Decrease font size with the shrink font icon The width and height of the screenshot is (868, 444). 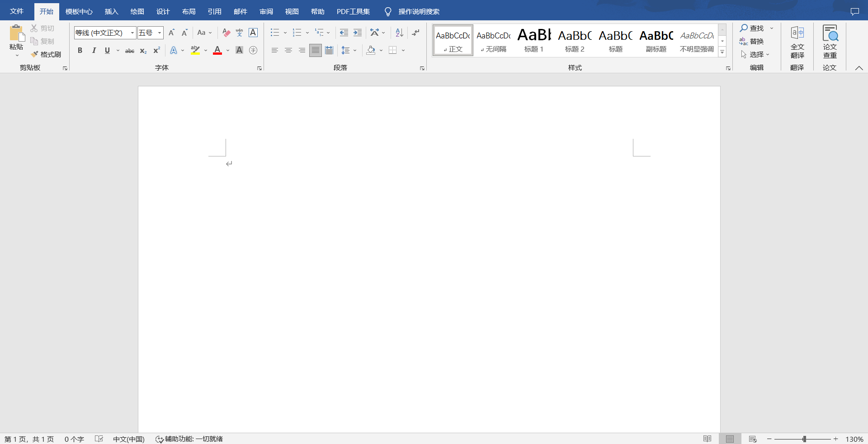coord(184,33)
